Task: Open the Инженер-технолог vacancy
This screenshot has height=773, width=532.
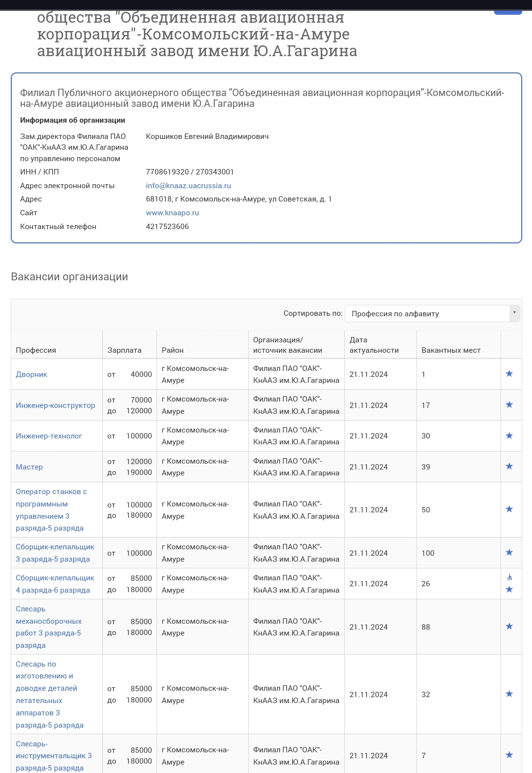Action: click(49, 436)
